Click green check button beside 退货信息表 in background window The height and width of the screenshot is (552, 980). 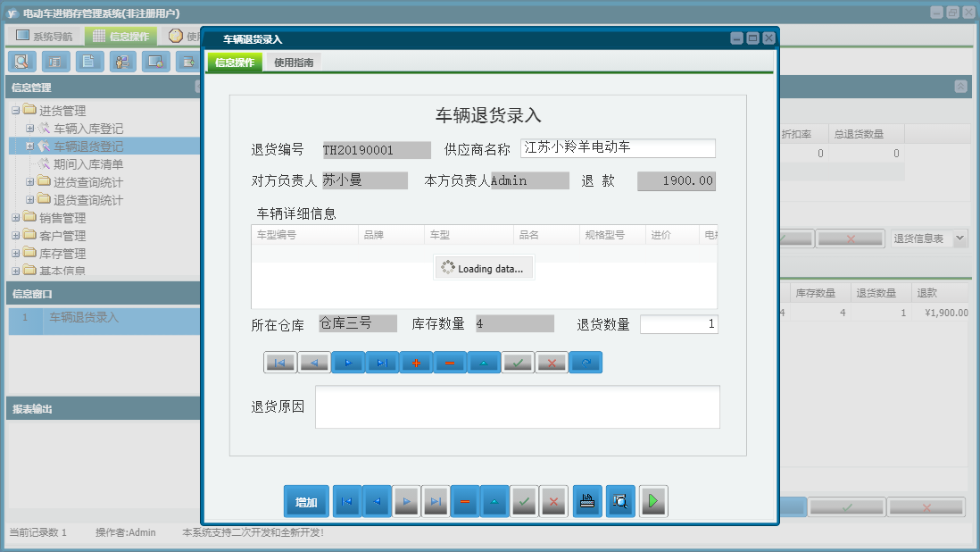(x=796, y=238)
